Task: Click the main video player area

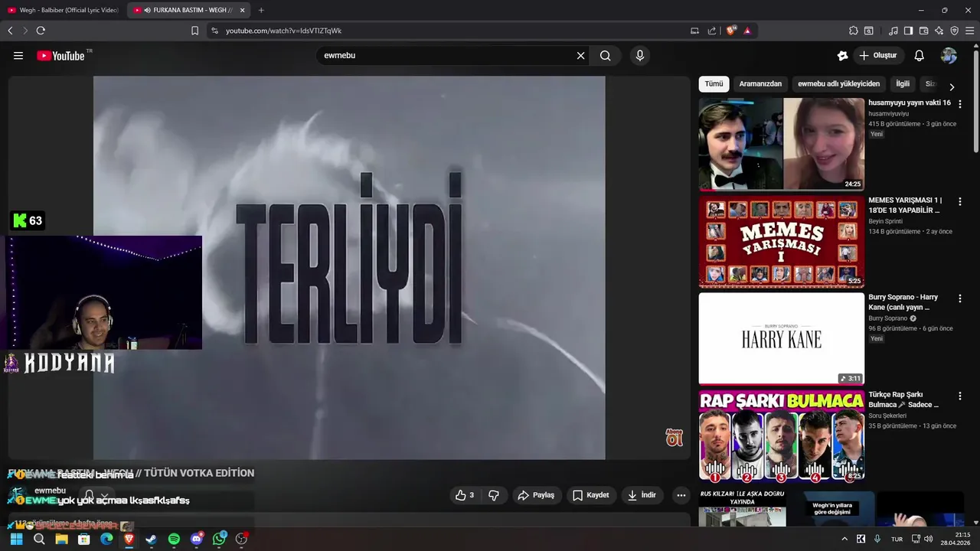Action: coord(349,268)
